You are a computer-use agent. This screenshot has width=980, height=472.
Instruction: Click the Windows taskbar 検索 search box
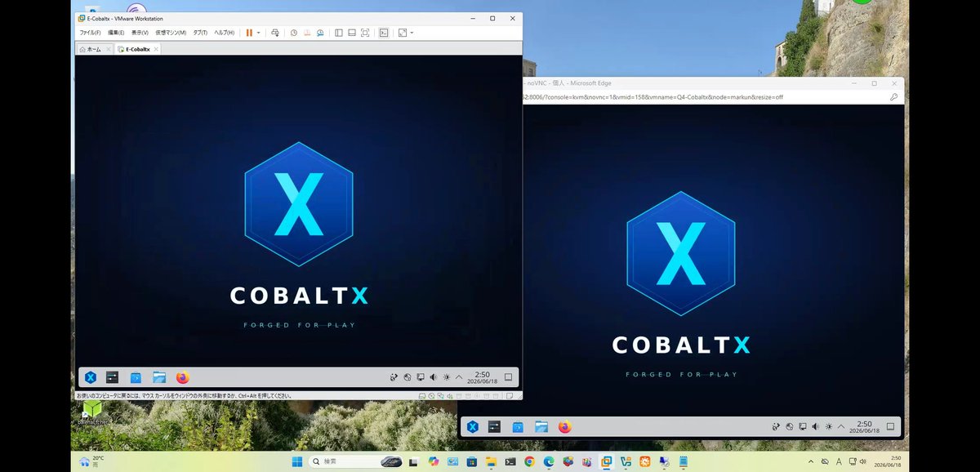pyautogui.click(x=356, y=461)
